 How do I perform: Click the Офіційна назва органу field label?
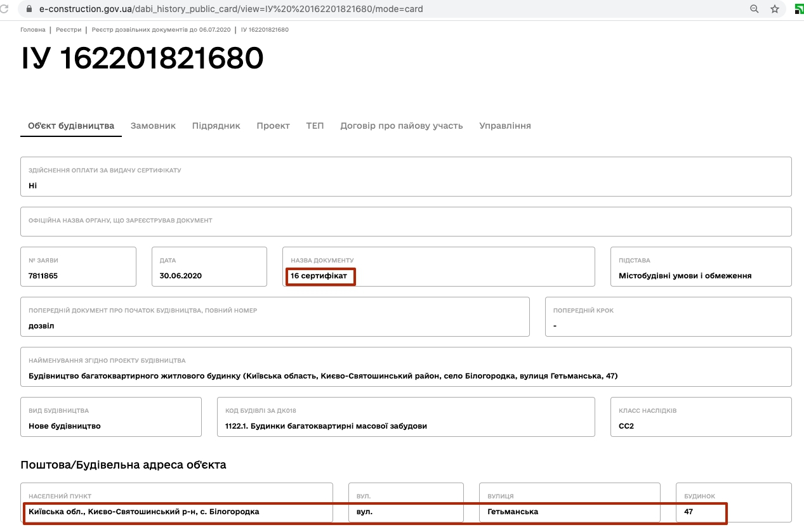click(121, 221)
